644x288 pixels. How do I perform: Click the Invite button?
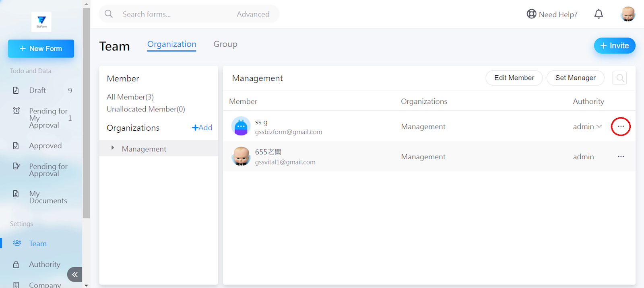[x=614, y=45]
